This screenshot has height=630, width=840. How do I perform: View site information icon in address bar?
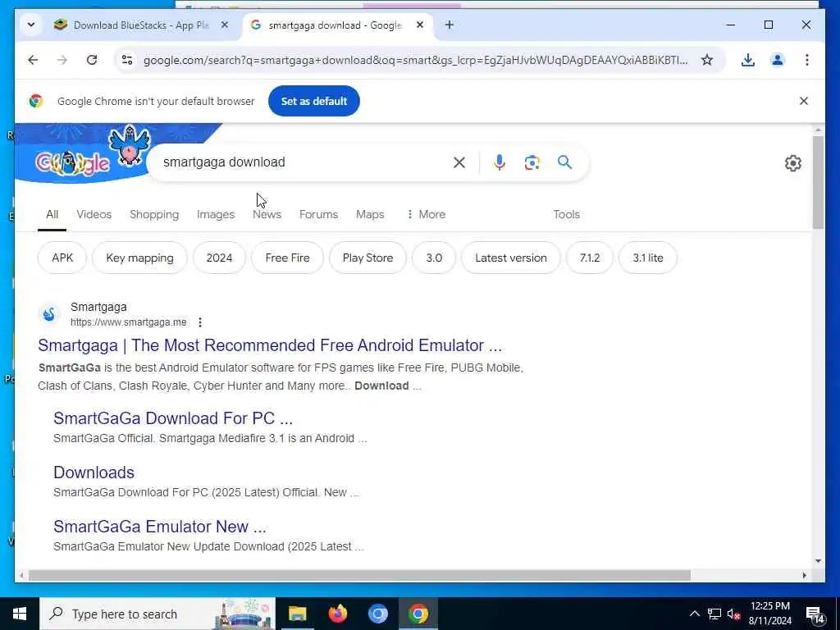127,60
